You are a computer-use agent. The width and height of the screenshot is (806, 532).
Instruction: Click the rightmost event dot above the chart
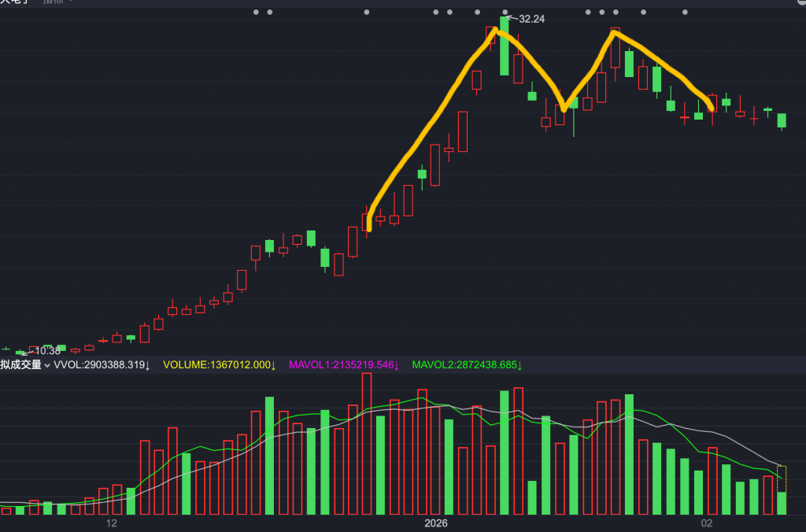coord(685,12)
